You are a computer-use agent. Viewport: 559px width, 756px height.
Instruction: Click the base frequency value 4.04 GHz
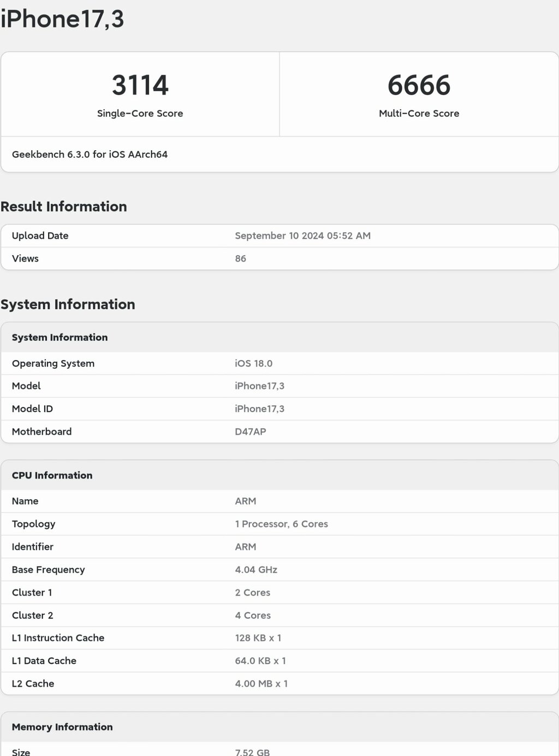tap(256, 570)
